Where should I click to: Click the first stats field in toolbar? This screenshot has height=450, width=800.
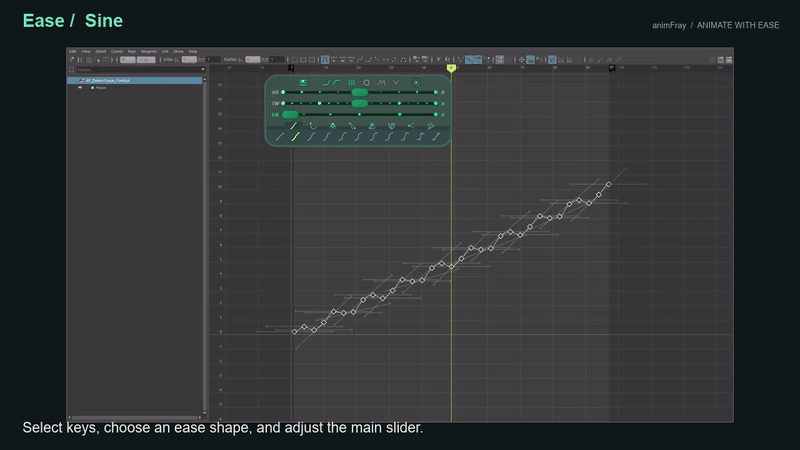(128, 60)
